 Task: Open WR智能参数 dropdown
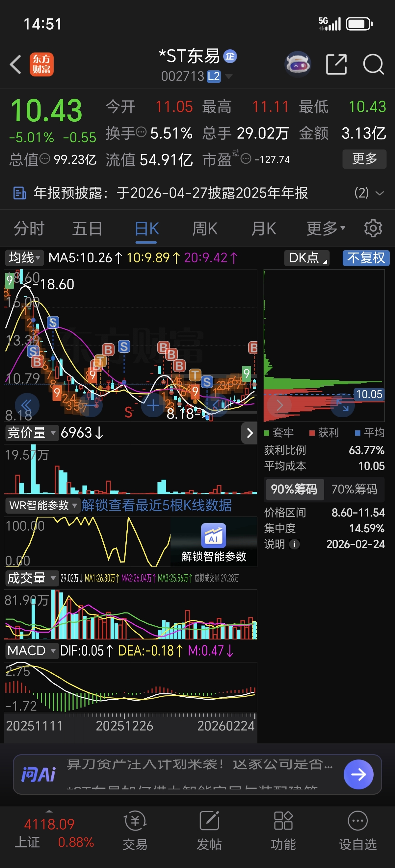pyautogui.click(x=42, y=505)
